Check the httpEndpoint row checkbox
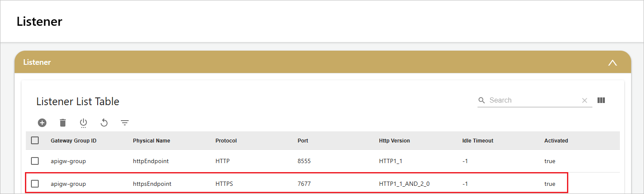644x194 pixels. coord(35,161)
